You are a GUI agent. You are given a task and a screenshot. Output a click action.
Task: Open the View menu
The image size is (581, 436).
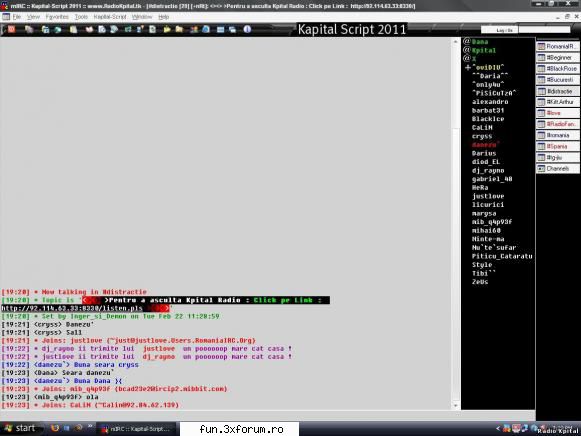pyautogui.click(x=33, y=17)
